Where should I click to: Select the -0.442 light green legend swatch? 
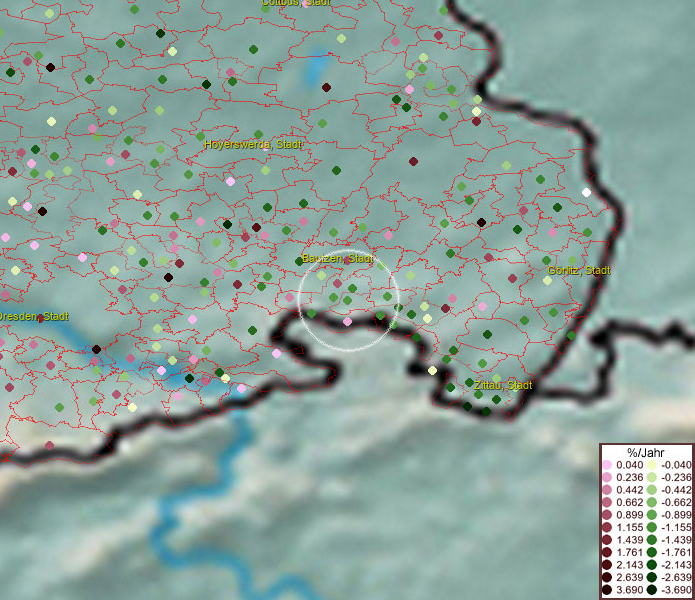(x=651, y=490)
